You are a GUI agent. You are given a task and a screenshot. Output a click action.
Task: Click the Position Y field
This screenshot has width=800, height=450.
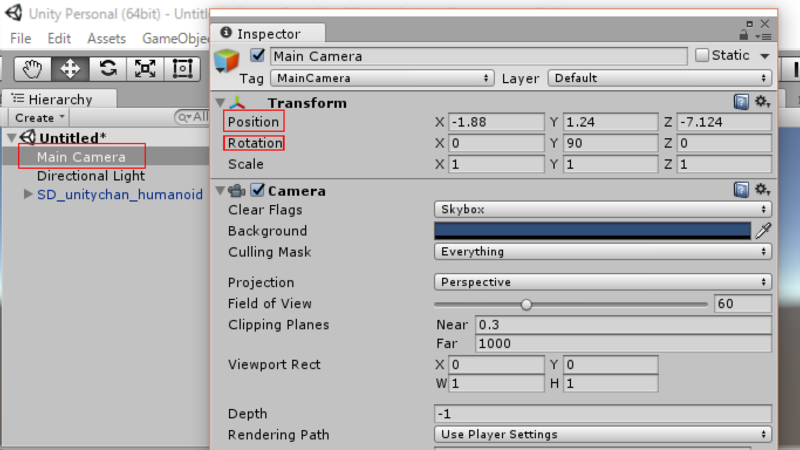click(610, 122)
